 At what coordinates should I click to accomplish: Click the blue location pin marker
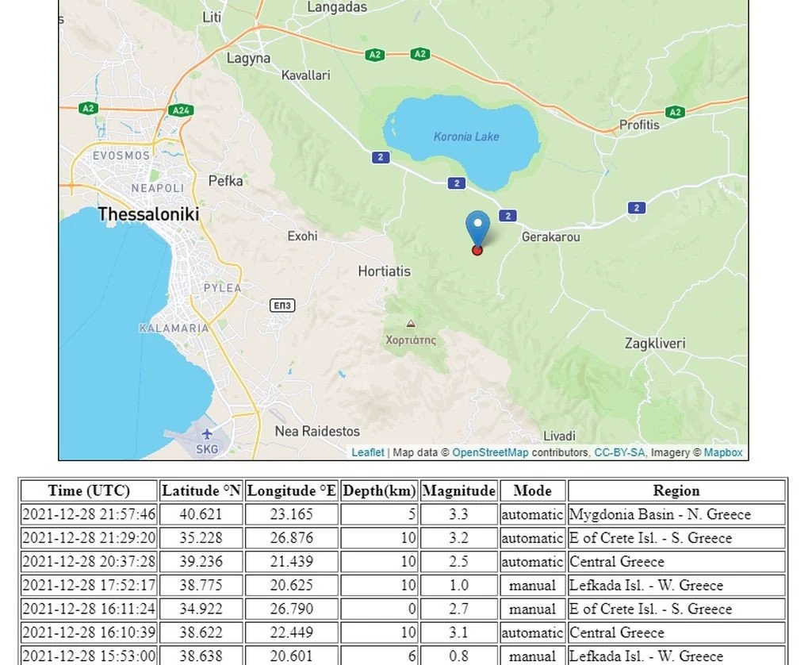coord(477,226)
